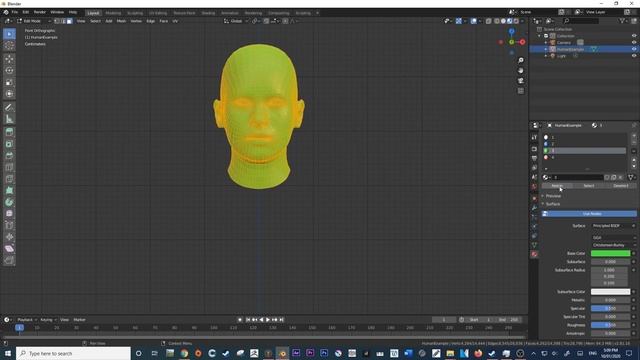Click the Select button under the material slots
Viewport: 640px width, 360px height.
589,186
